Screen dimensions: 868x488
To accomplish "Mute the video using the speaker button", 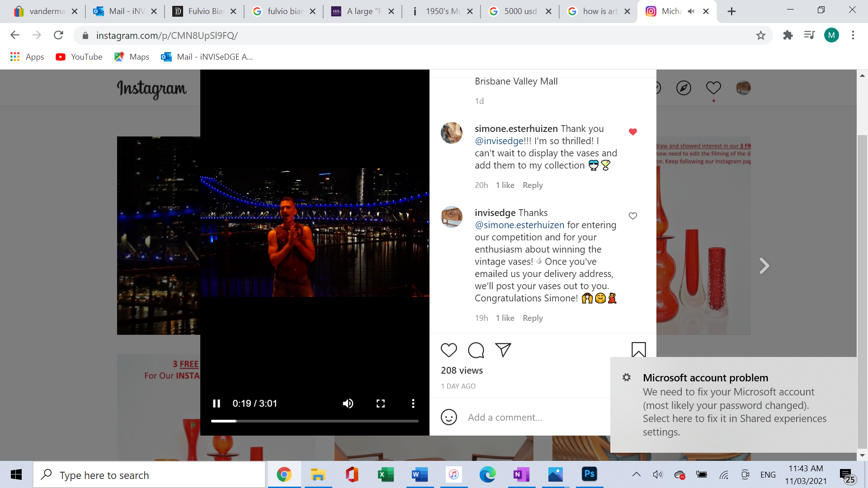I will pyautogui.click(x=348, y=404).
